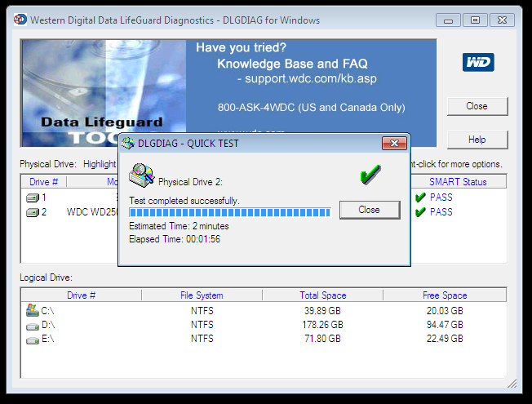Click the WD logo
Screen dimensions: 532x404
tap(478, 63)
